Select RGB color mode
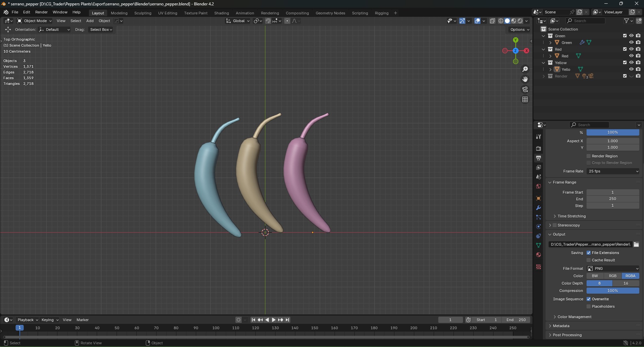The height and width of the screenshot is (347, 644). click(613, 276)
